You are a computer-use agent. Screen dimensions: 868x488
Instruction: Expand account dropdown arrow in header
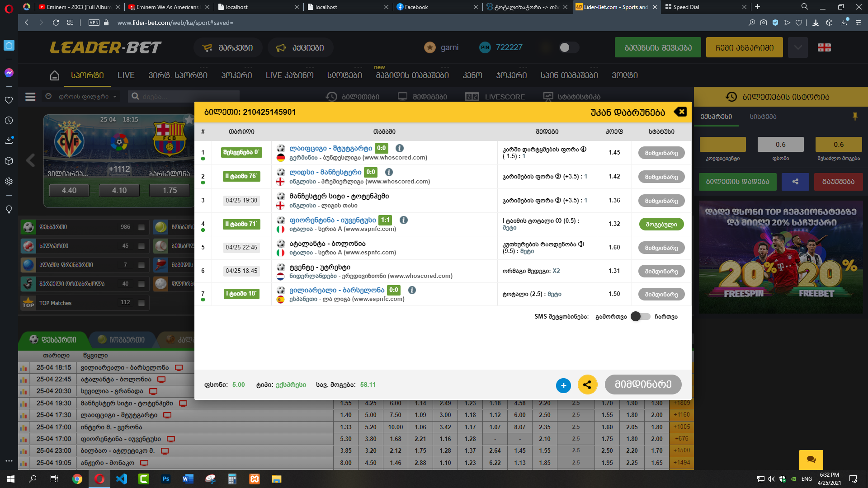pyautogui.click(x=798, y=47)
